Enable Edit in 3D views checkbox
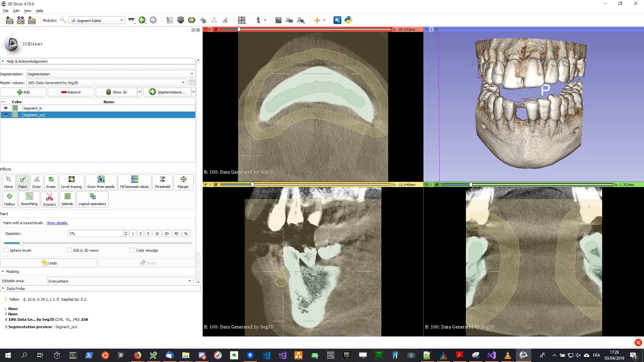644x362 pixels. [69, 250]
